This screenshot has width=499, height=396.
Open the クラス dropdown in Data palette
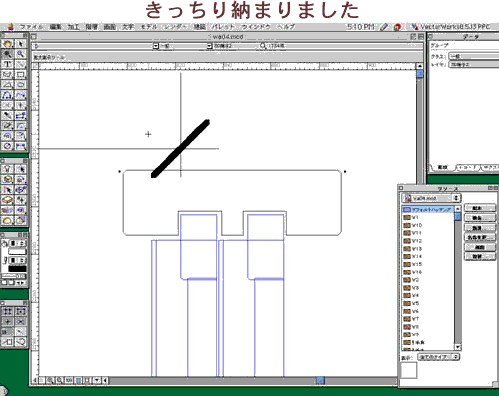click(x=473, y=56)
